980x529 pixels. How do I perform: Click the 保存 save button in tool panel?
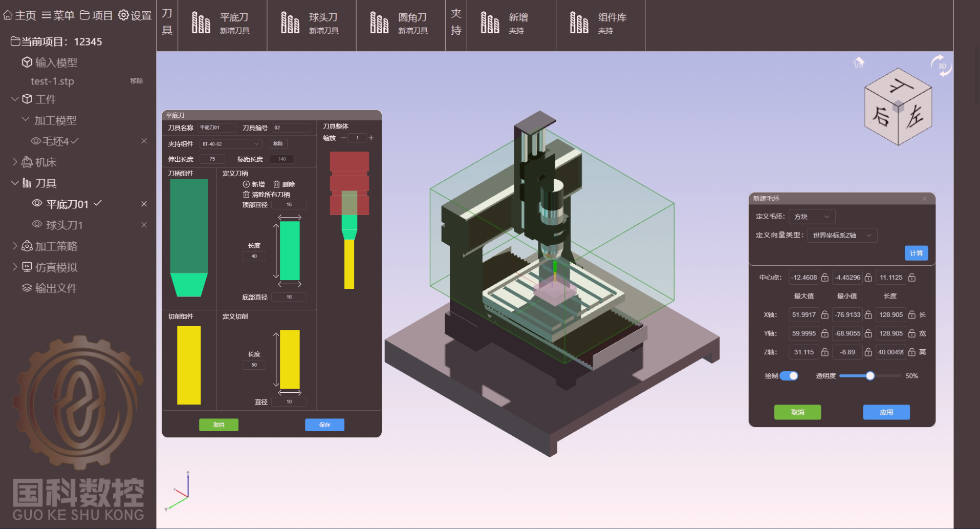324,425
